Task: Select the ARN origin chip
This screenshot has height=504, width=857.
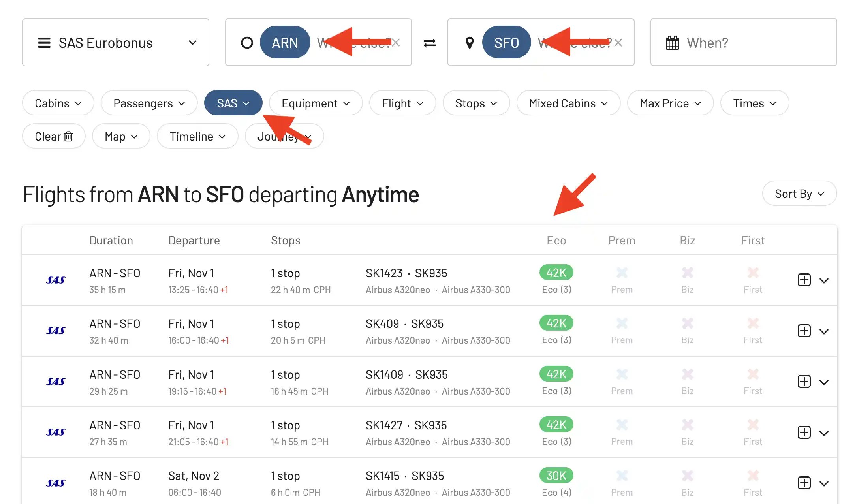Action: [285, 42]
